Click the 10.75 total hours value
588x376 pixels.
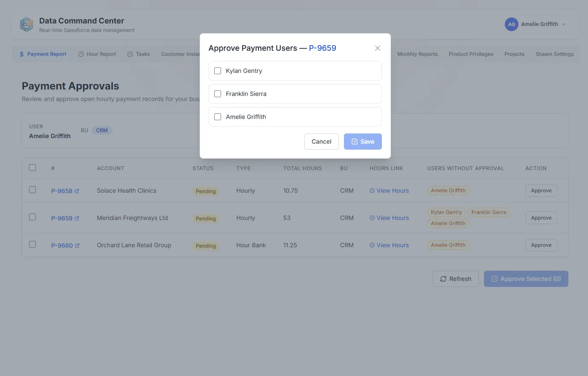[291, 191]
